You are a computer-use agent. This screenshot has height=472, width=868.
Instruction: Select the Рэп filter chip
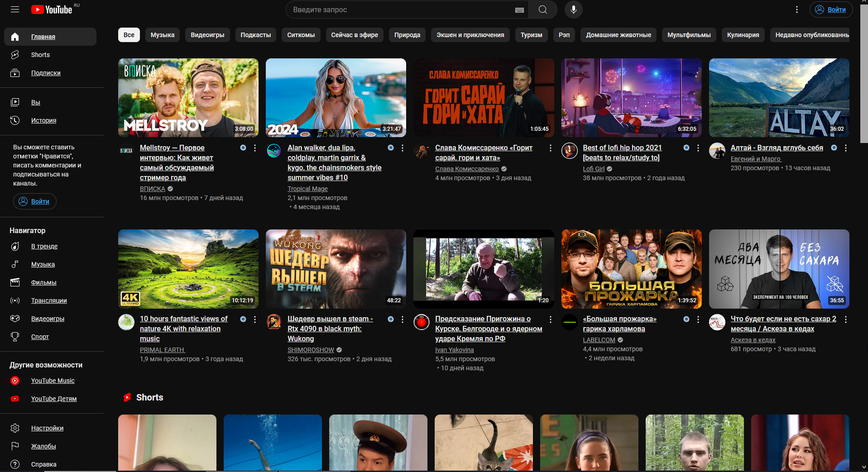click(x=564, y=35)
